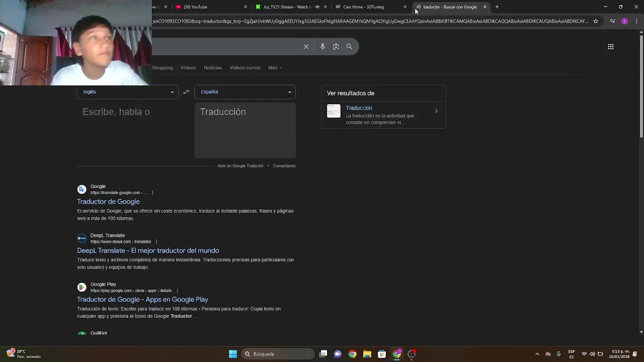The width and height of the screenshot is (644, 362).
Task: Click the browser address bar URL
Action: [x=370, y=21]
